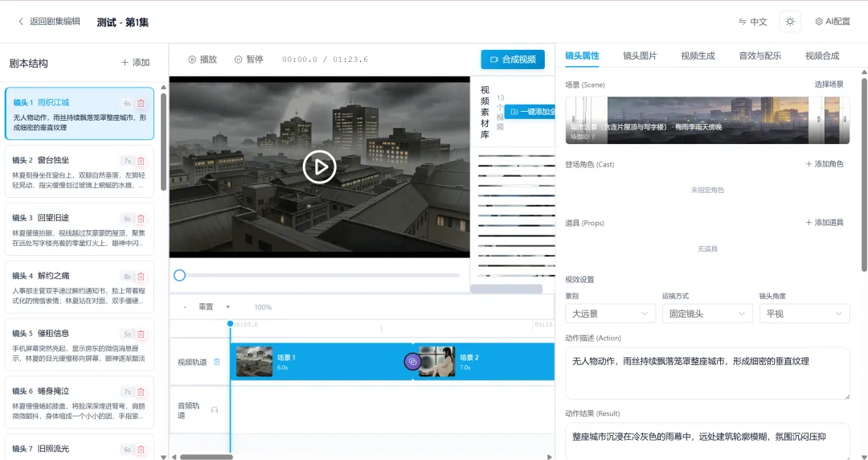This screenshot has height=460, width=868.
Task: Click the 暂停 pause control
Action: [x=249, y=60]
